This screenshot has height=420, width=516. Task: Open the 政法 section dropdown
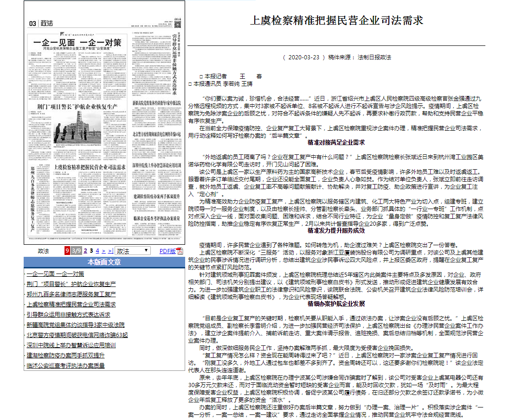(x=133, y=251)
